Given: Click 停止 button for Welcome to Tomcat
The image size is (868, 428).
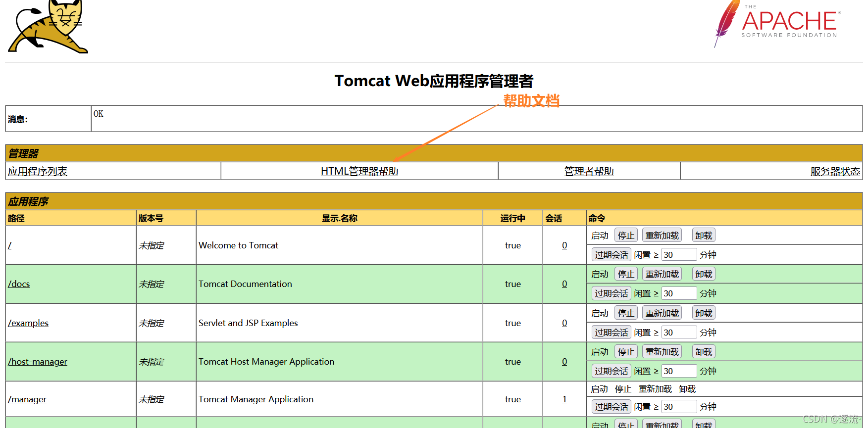Looking at the screenshot, I should pos(626,236).
